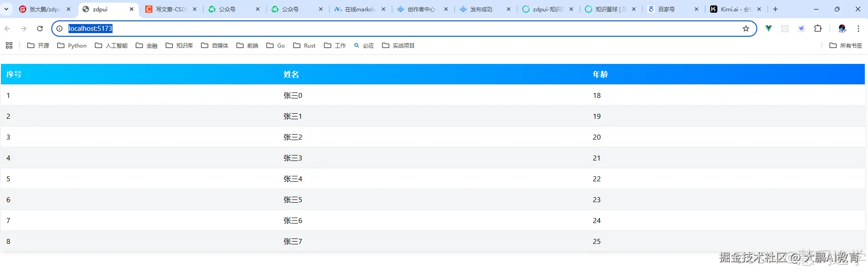Open the tab search dropdown arrow

coord(6,9)
